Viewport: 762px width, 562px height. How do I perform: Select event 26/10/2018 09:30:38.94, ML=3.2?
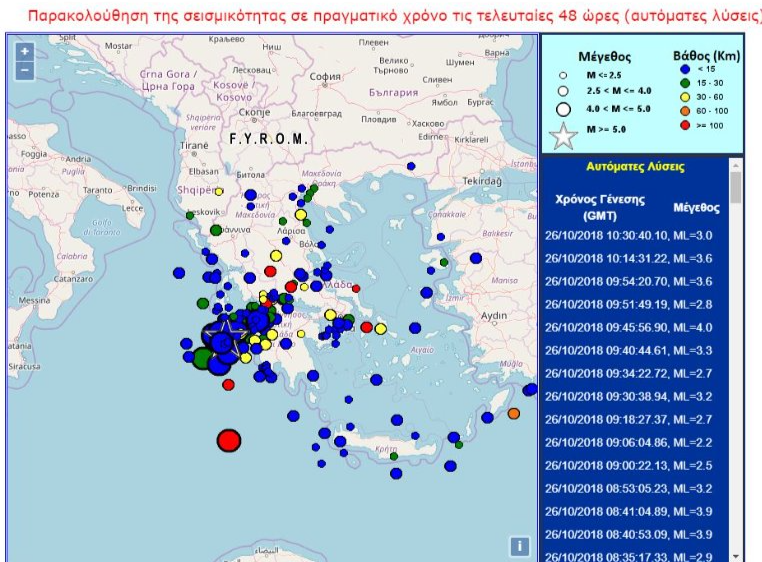pos(628,396)
